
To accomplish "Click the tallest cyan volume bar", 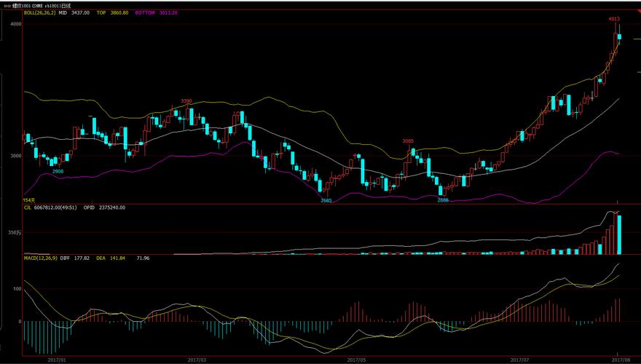I will click(x=619, y=234).
